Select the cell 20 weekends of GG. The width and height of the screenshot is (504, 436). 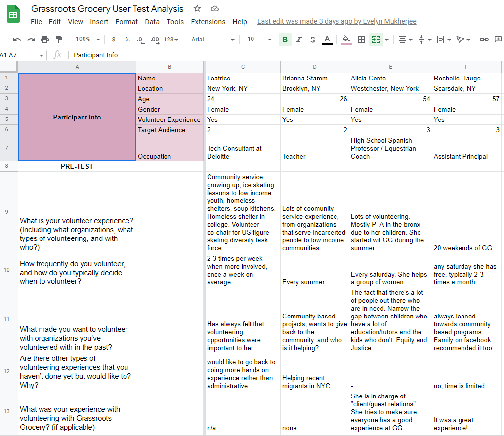466,212
